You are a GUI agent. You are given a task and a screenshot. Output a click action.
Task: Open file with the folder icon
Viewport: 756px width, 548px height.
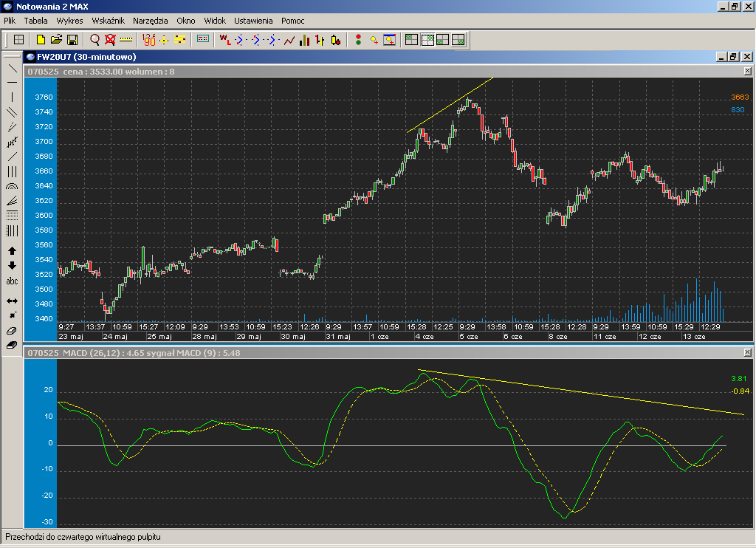[x=57, y=40]
